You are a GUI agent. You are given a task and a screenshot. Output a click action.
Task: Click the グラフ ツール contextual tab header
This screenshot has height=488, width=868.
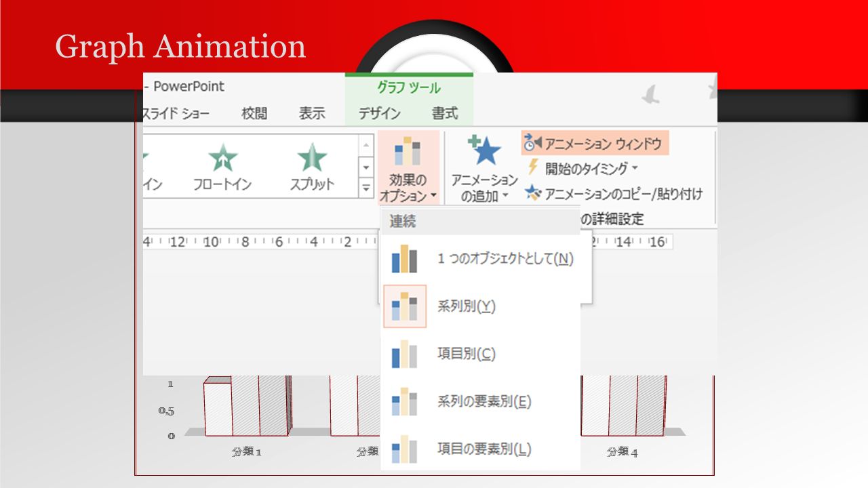click(409, 88)
